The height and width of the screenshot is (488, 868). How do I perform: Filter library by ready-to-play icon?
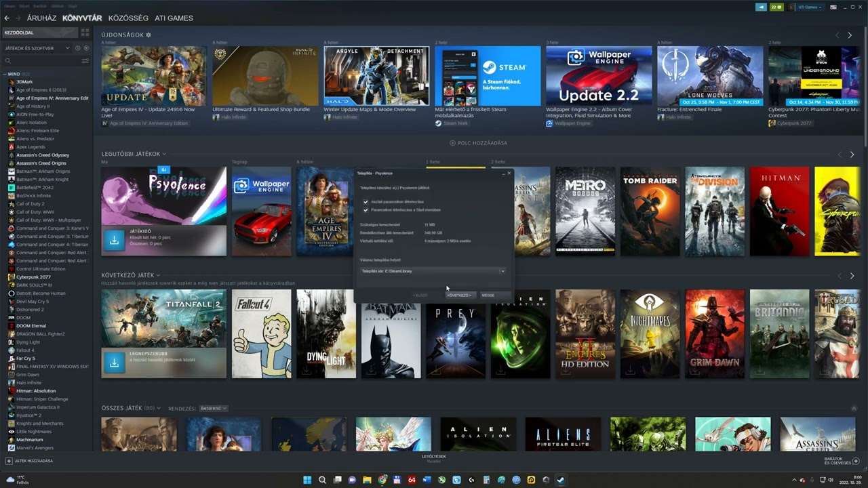pyautogui.click(x=86, y=48)
